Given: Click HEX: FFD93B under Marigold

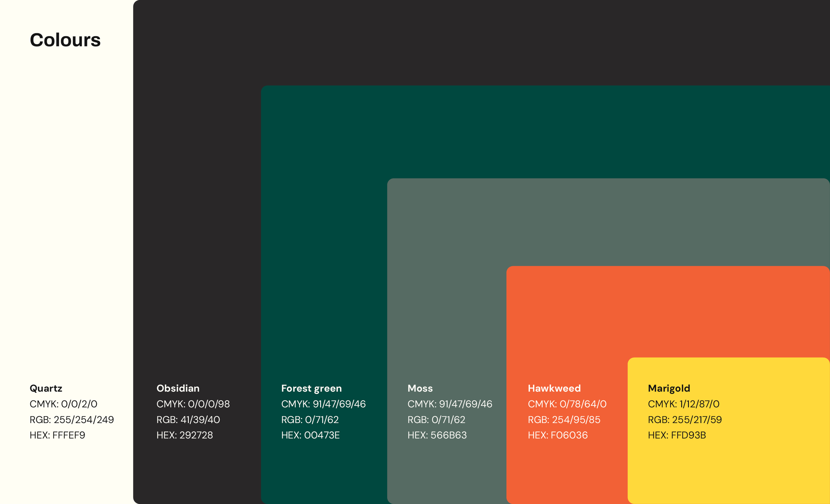Looking at the screenshot, I should click(677, 435).
